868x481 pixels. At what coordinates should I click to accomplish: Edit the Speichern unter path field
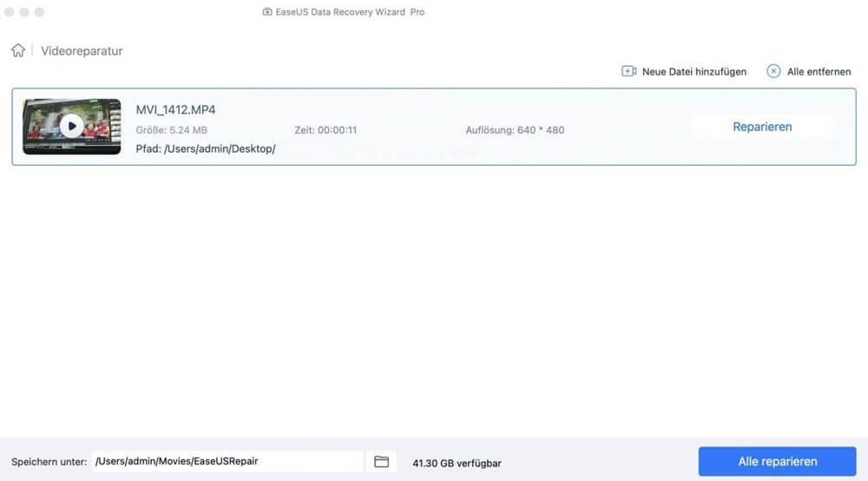[x=227, y=461]
